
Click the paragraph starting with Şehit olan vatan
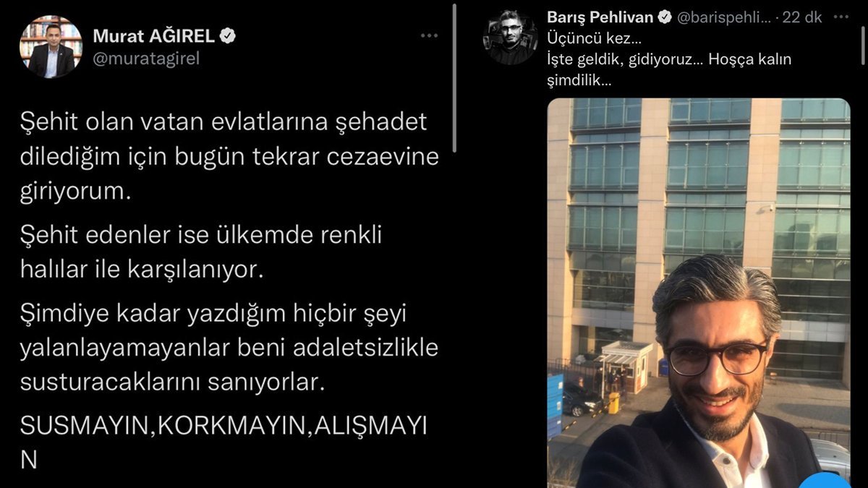pos(229,157)
